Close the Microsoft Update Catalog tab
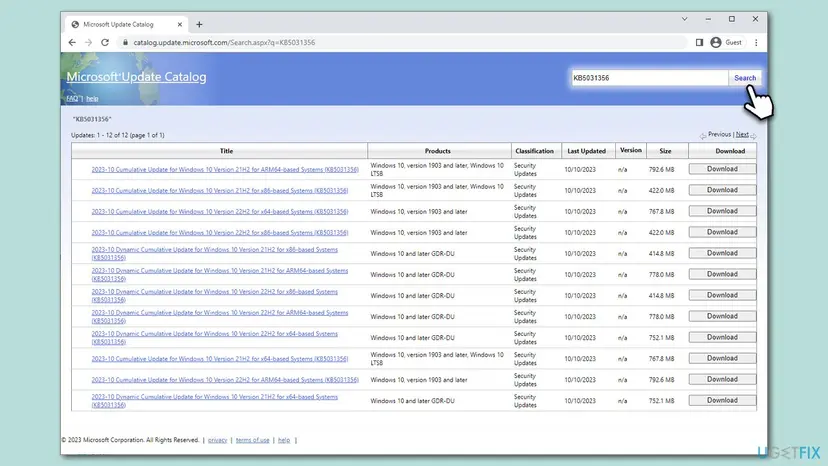Image resolution: width=828 pixels, height=466 pixels. click(x=180, y=24)
